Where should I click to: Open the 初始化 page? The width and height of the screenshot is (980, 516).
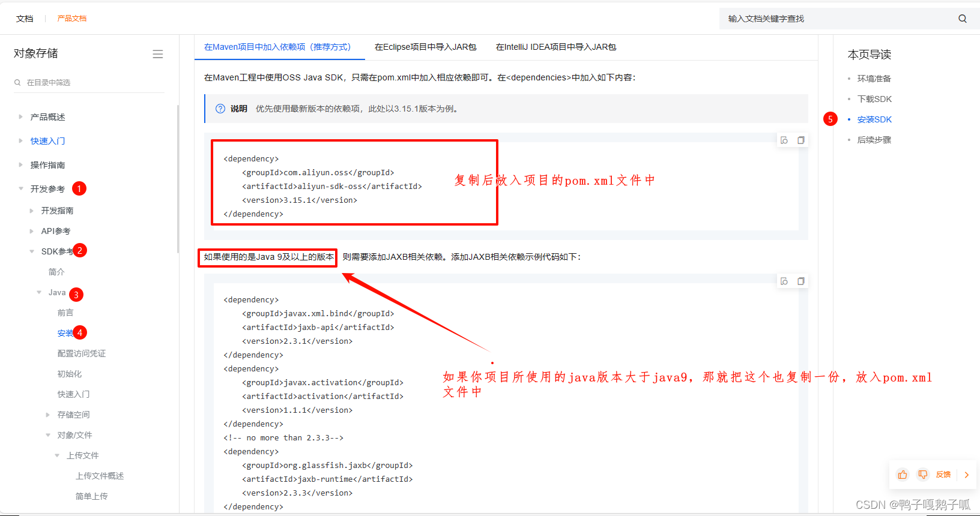point(70,374)
